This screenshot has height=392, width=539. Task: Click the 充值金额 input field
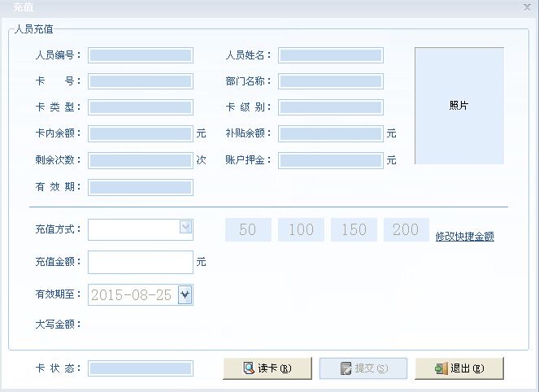(x=141, y=262)
